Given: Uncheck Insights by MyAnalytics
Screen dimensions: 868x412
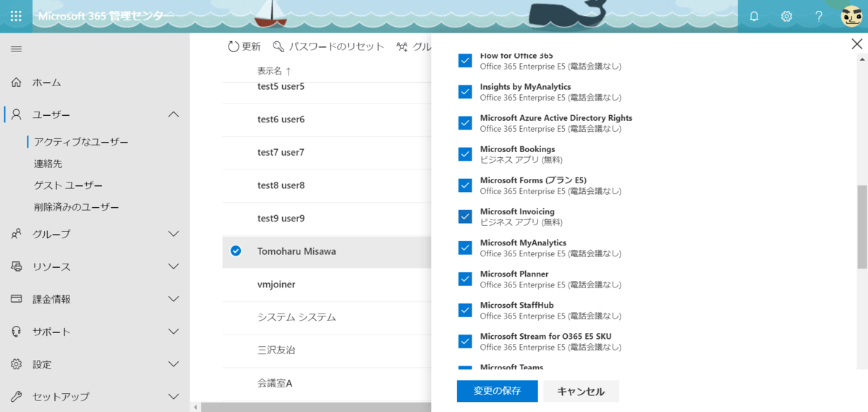Looking at the screenshot, I should [x=465, y=92].
